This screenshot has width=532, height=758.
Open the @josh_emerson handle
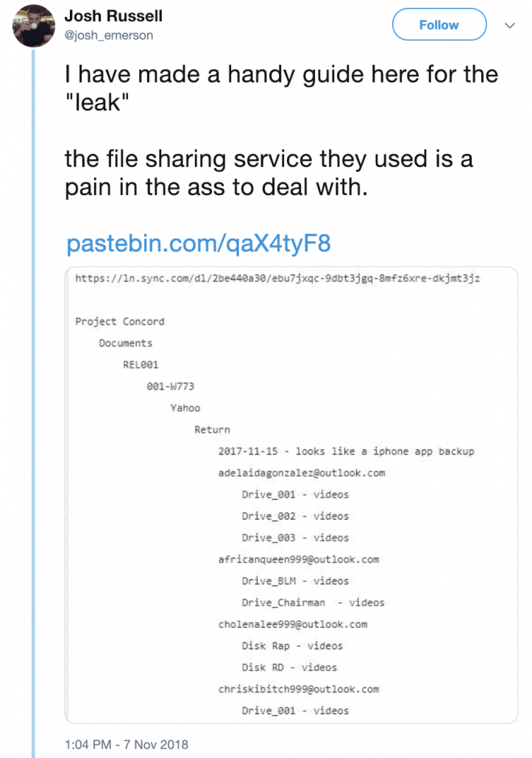109,35
